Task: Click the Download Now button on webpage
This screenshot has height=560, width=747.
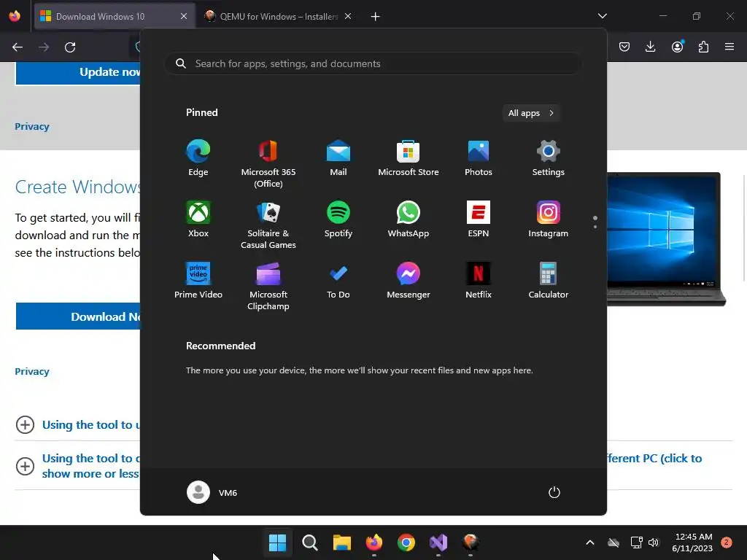Action: pos(78,316)
